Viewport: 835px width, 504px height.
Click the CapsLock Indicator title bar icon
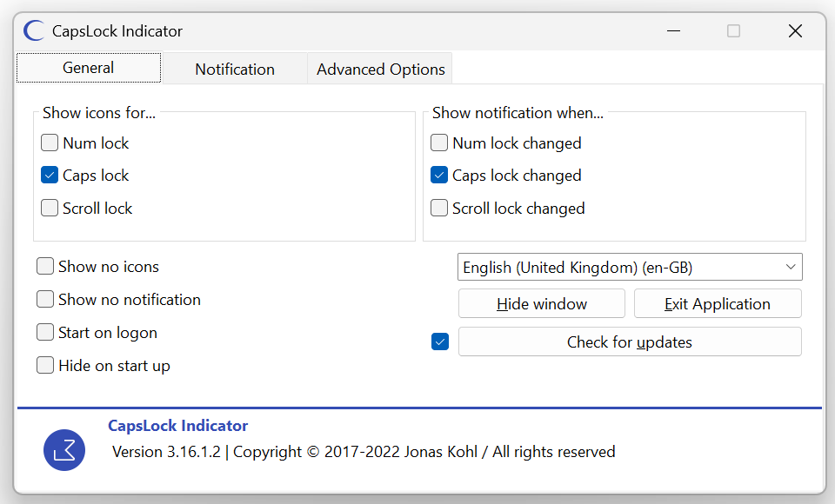pyautogui.click(x=34, y=31)
